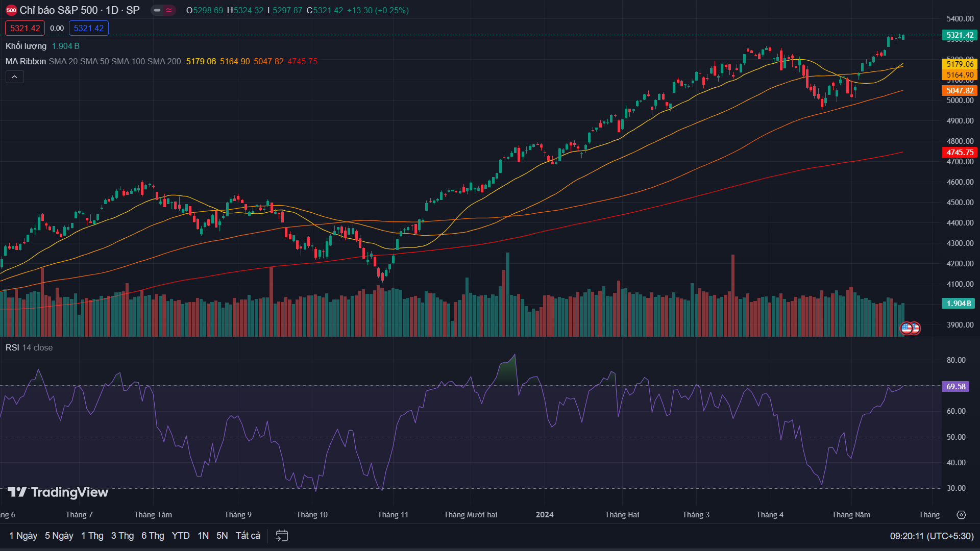Toggle the pink approximate-sign indicator pill

[169, 10]
